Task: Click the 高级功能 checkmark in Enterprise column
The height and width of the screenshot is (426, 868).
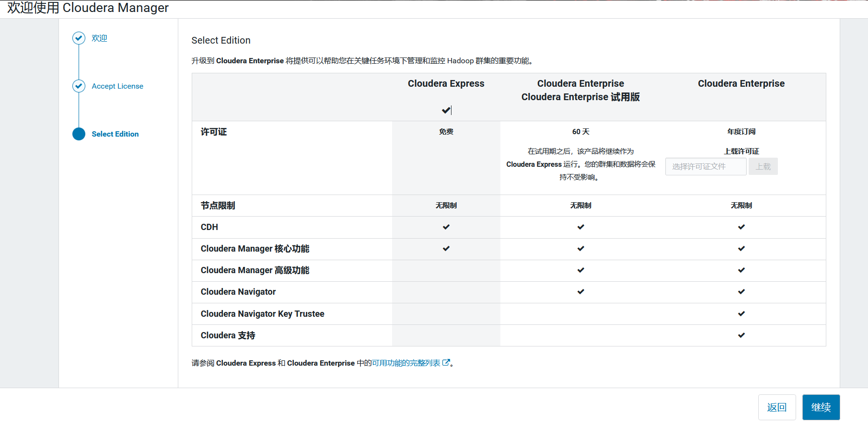Action: tap(741, 270)
